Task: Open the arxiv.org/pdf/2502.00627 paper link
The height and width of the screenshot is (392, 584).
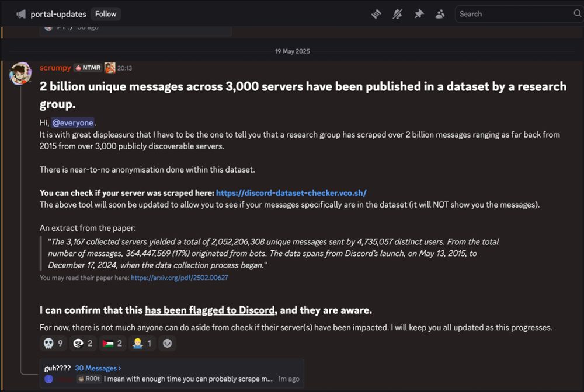Action: (179, 278)
